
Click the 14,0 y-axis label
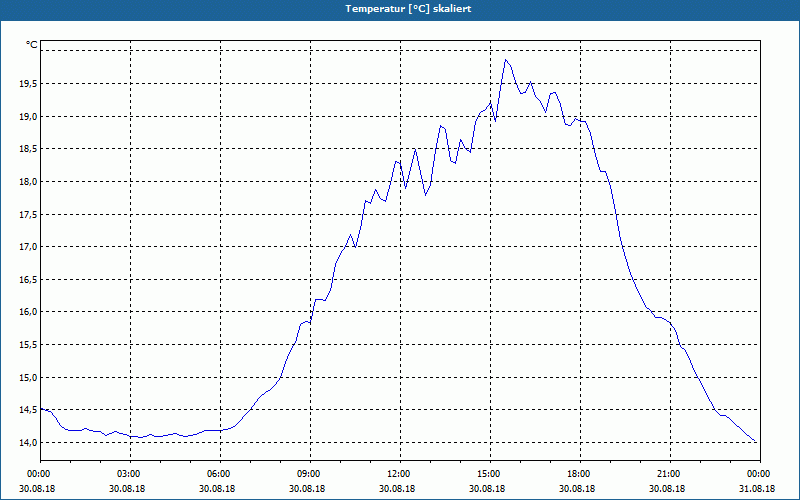tap(29, 442)
